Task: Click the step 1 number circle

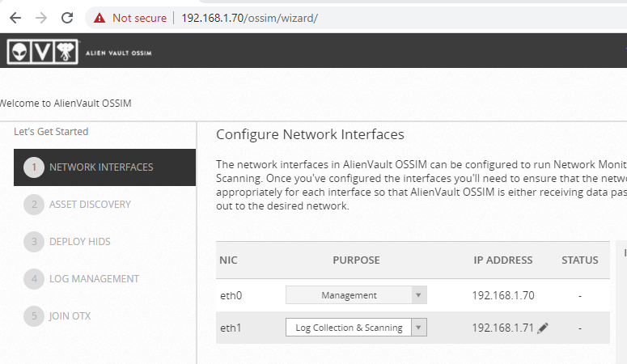Action: (x=34, y=167)
